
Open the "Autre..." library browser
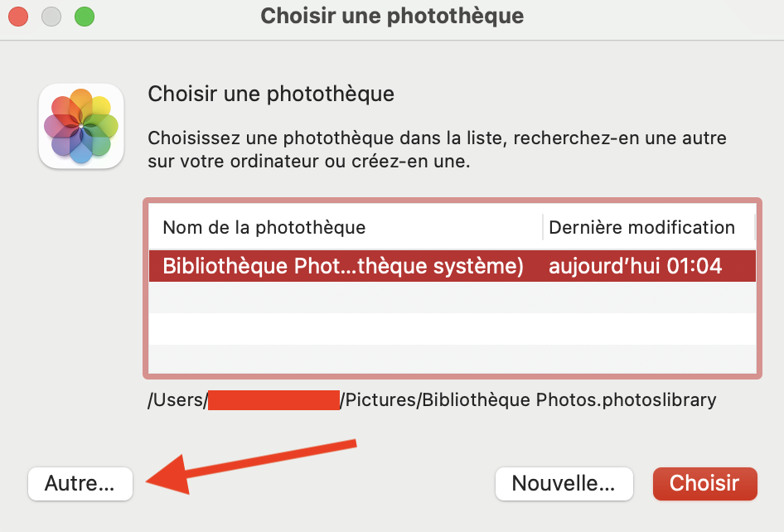(x=80, y=483)
